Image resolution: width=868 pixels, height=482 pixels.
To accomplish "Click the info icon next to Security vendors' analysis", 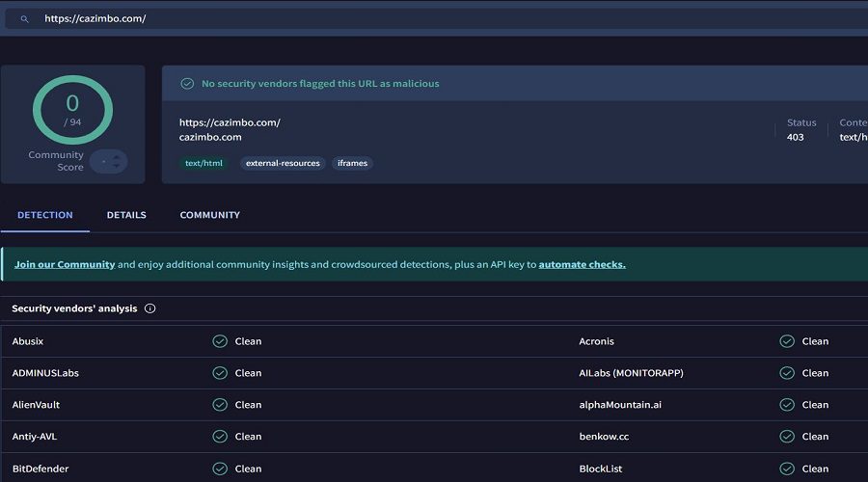I will (150, 308).
